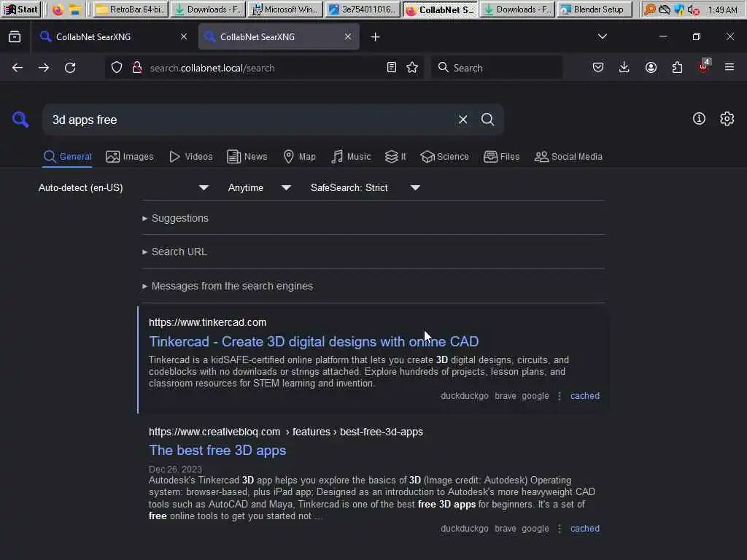The image size is (747, 560).
Task: Open cached version of Tinkercad result
Action: (585, 396)
